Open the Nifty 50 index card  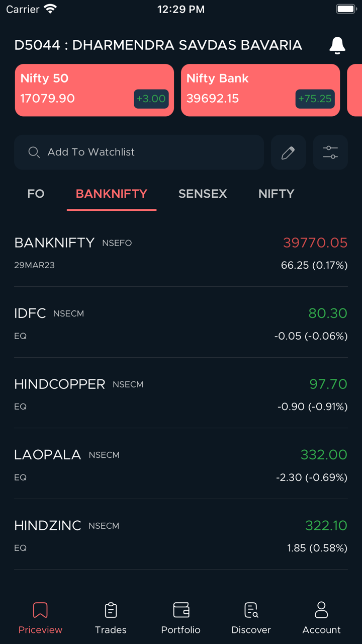tap(94, 90)
